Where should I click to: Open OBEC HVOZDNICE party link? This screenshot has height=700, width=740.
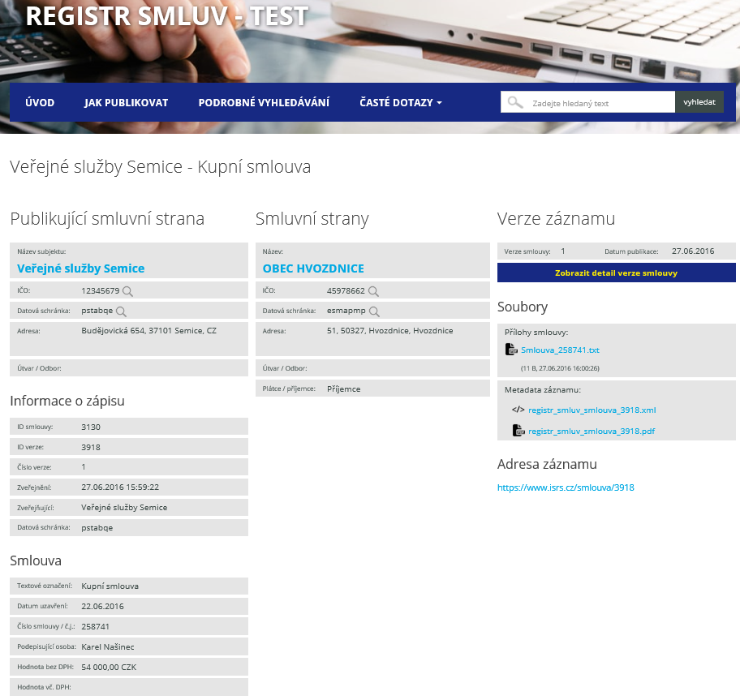[313, 268]
